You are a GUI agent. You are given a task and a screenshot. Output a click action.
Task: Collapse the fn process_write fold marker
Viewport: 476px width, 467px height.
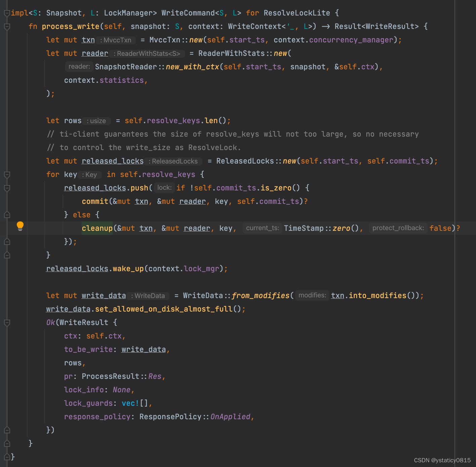click(x=7, y=27)
